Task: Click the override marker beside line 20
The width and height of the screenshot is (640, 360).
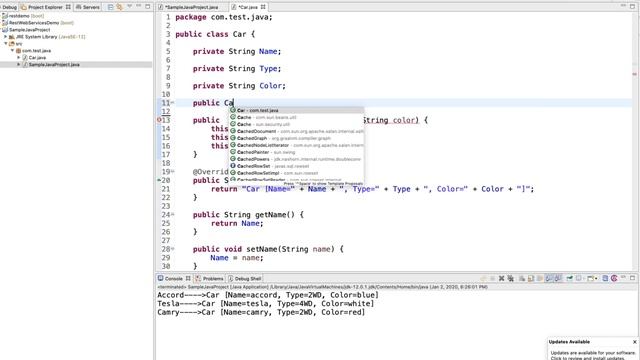Action: tap(159, 180)
